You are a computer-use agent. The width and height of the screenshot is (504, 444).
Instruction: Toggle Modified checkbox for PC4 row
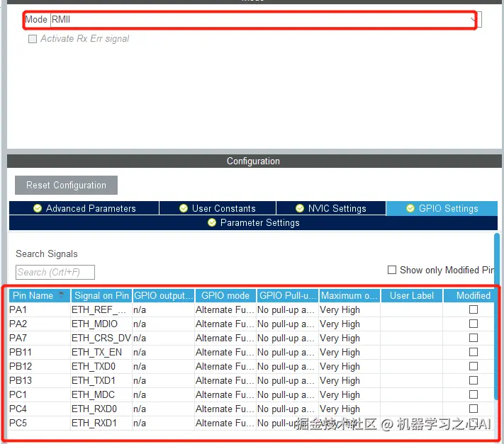coord(473,409)
